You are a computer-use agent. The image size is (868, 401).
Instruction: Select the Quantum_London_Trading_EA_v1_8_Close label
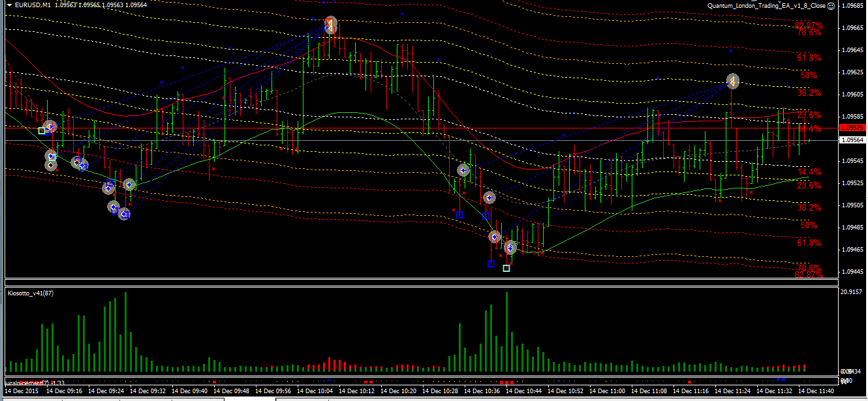766,6
